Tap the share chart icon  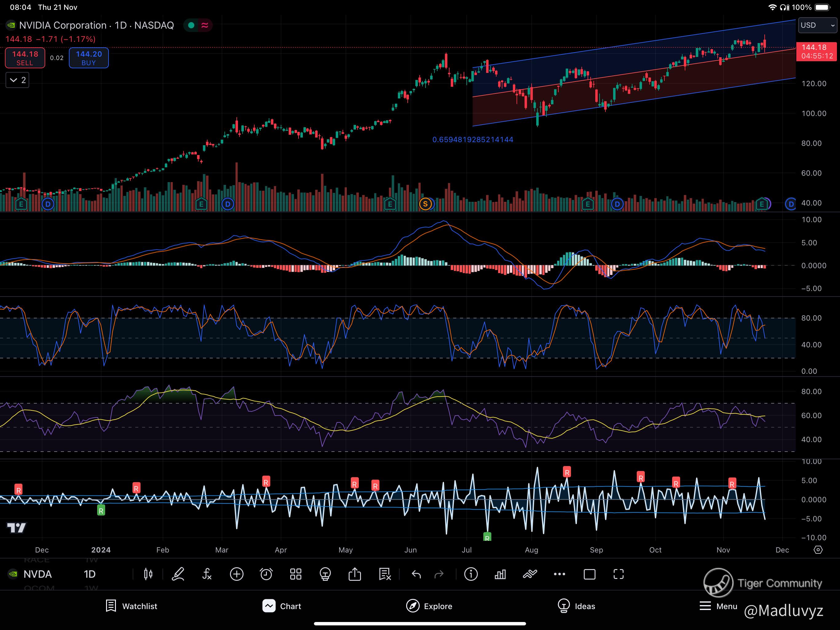[355, 574]
